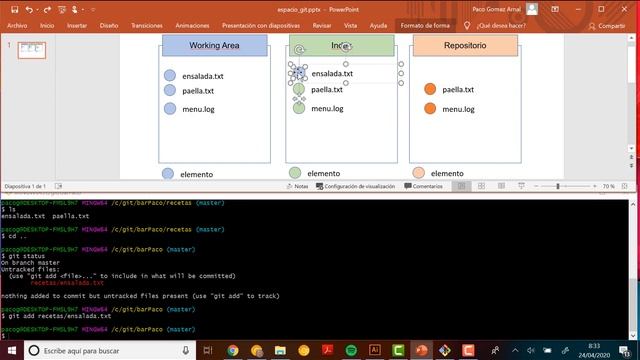This screenshot has height=360, width=640.
Task: Select the orange circle beside menu.log in Repositorio
Action: click(430, 109)
